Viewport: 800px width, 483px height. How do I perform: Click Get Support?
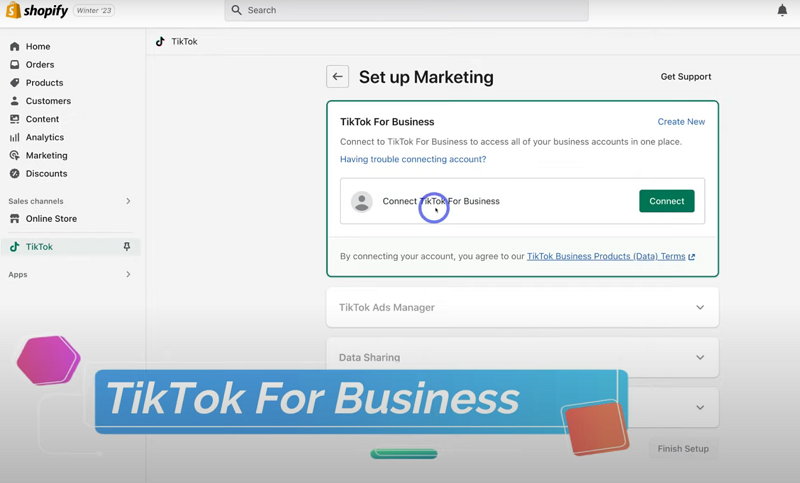point(686,77)
